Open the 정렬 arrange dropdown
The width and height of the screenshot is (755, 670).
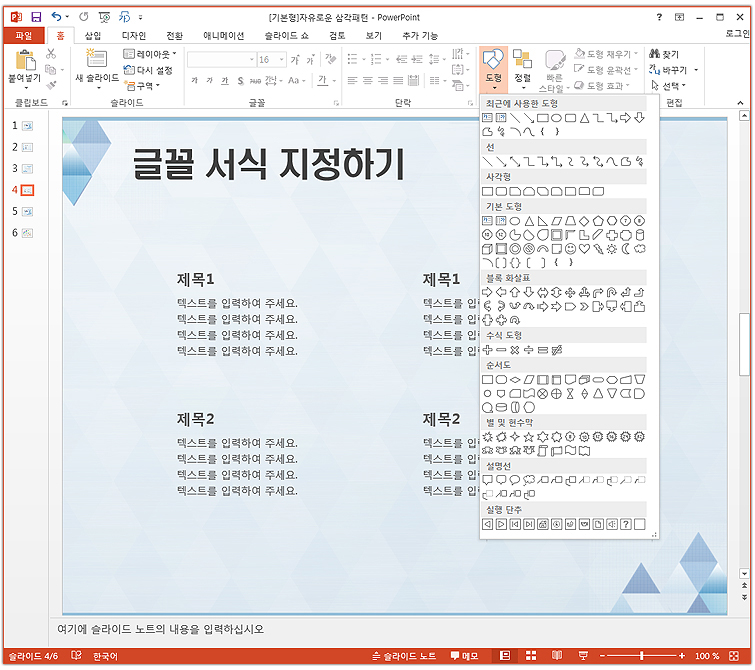coord(522,69)
